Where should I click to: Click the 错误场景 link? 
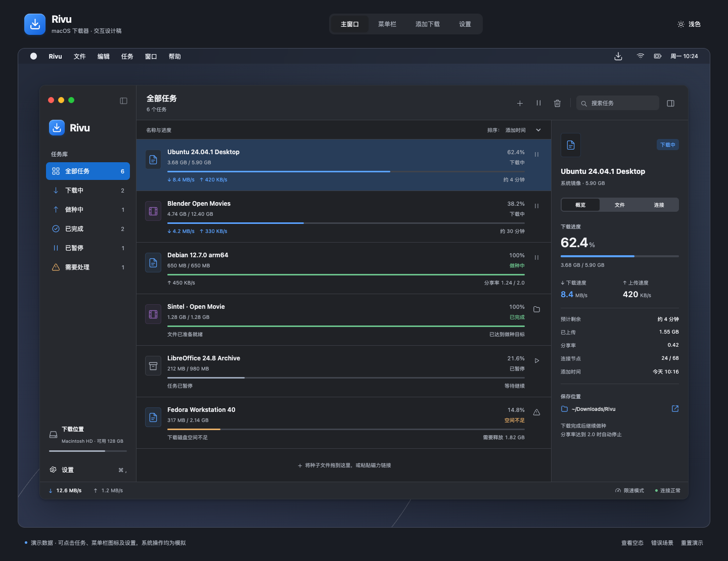[x=662, y=543]
